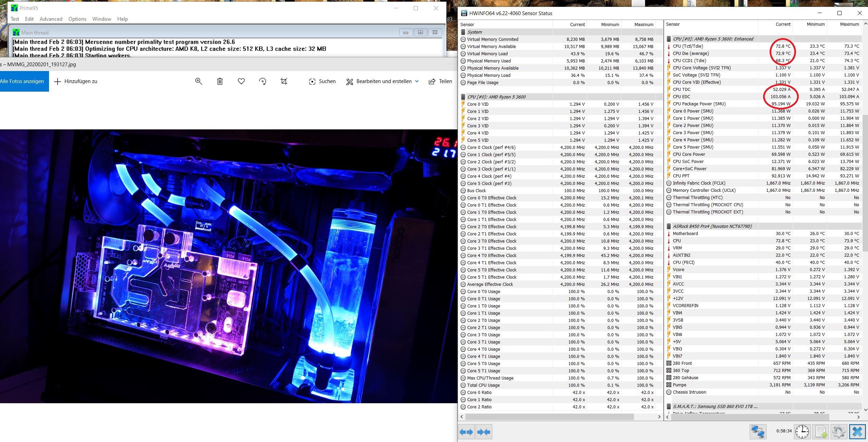Image resolution: width=868 pixels, height=442 pixels.
Task: Expand the 'Bearbeiten und erstellen' dropdown
Action: click(417, 81)
